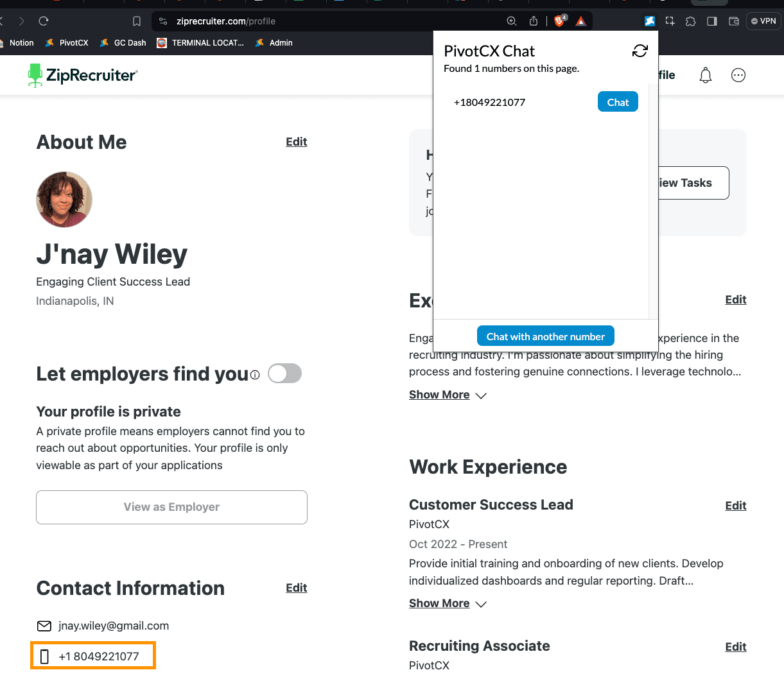Click the bookmark page icon
Viewport: 784px width, 679px height.
137,21
